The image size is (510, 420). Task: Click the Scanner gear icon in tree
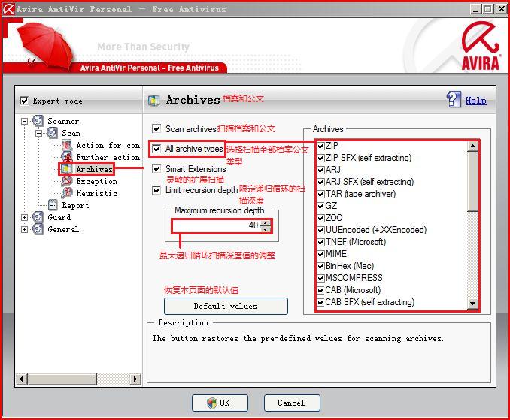pos(38,121)
